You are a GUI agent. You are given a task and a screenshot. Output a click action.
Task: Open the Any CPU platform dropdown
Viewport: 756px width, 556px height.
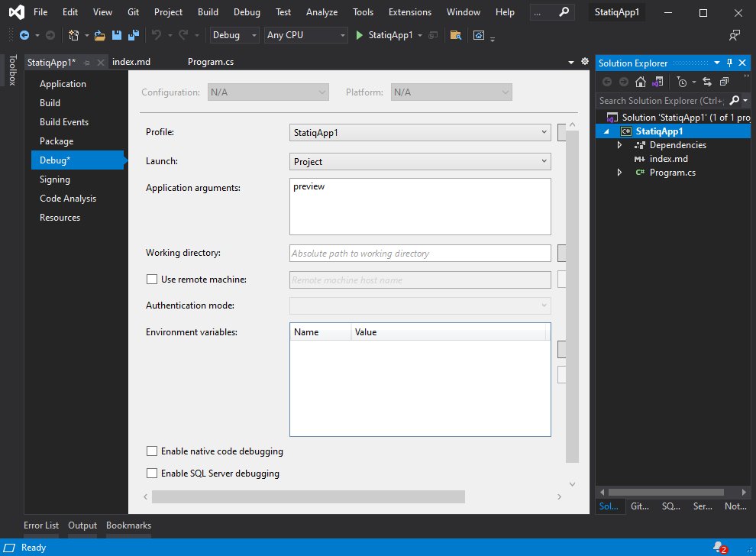pos(305,35)
